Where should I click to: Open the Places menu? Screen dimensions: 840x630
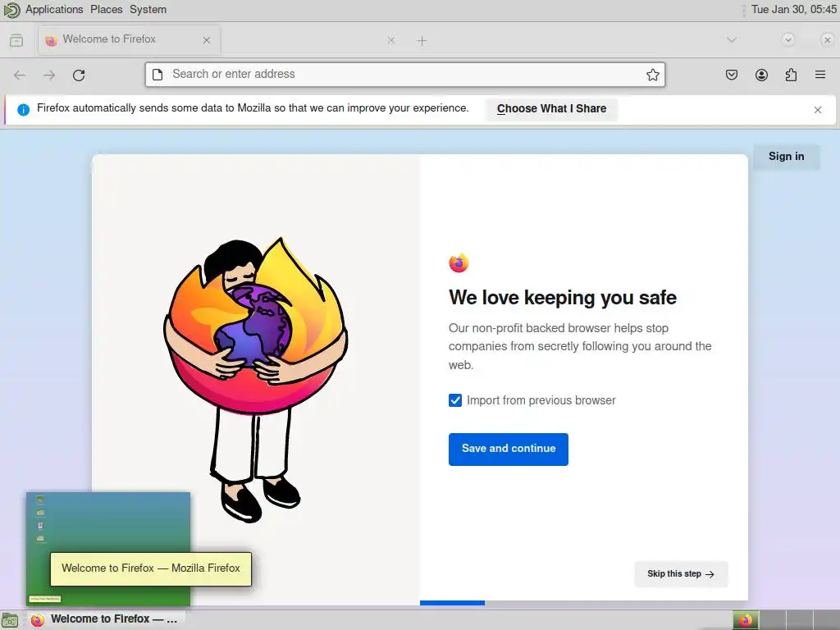click(x=106, y=10)
